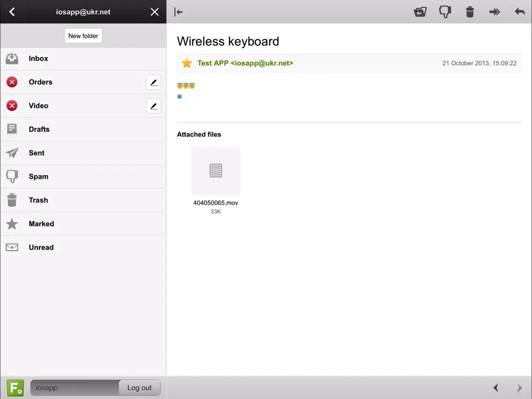Screen dimensions: 532x399
Task: Open the small inline image placeholder
Action: pyautogui.click(x=179, y=96)
